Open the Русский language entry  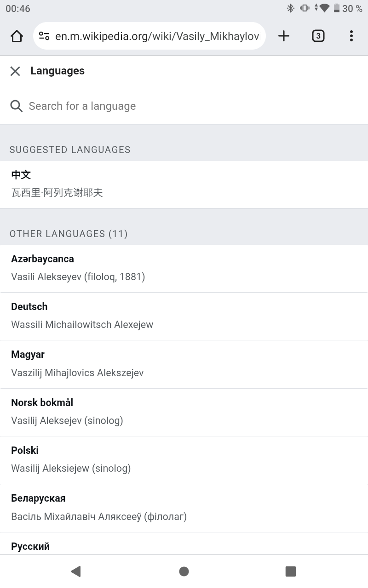[x=184, y=543]
